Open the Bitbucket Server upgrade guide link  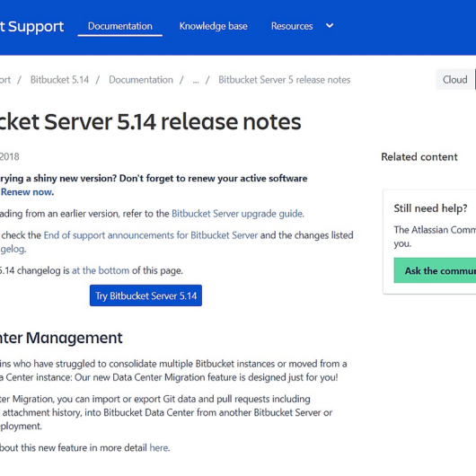(238, 214)
